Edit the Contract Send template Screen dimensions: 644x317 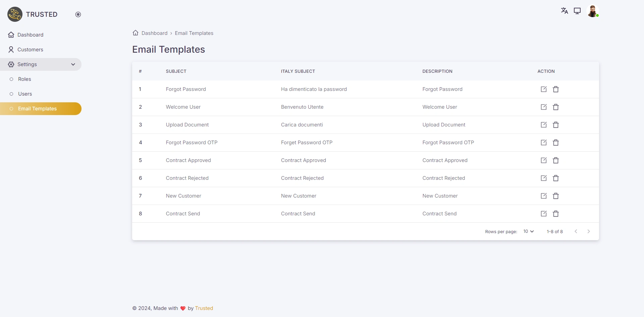coord(544,214)
